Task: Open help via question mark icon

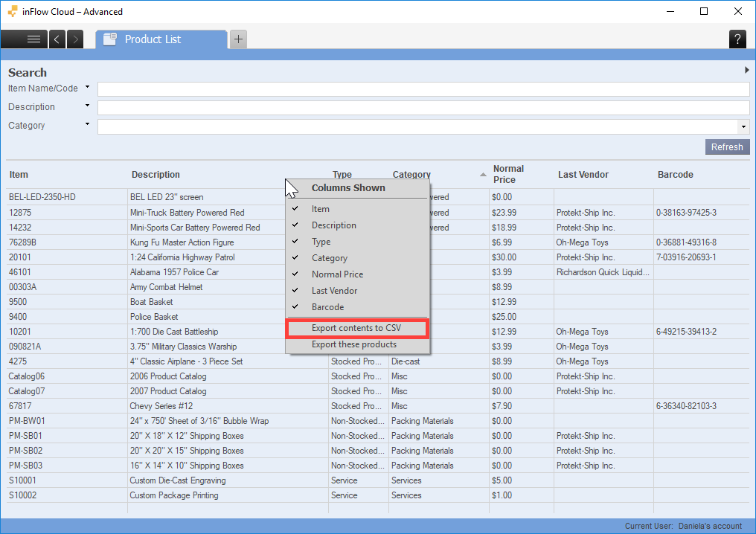Action: coord(737,39)
